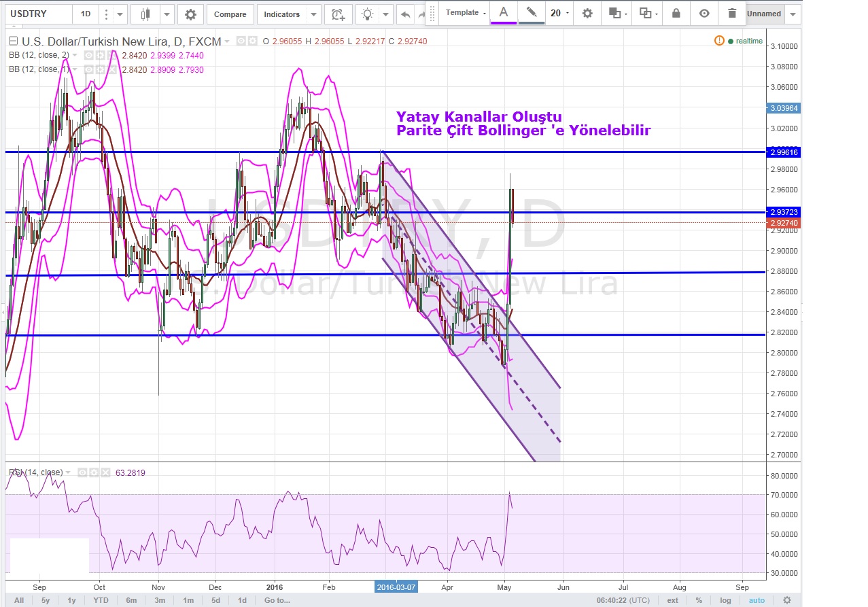This screenshot has width=868, height=607.
Task: Click the Go to... button
Action: click(277, 600)
